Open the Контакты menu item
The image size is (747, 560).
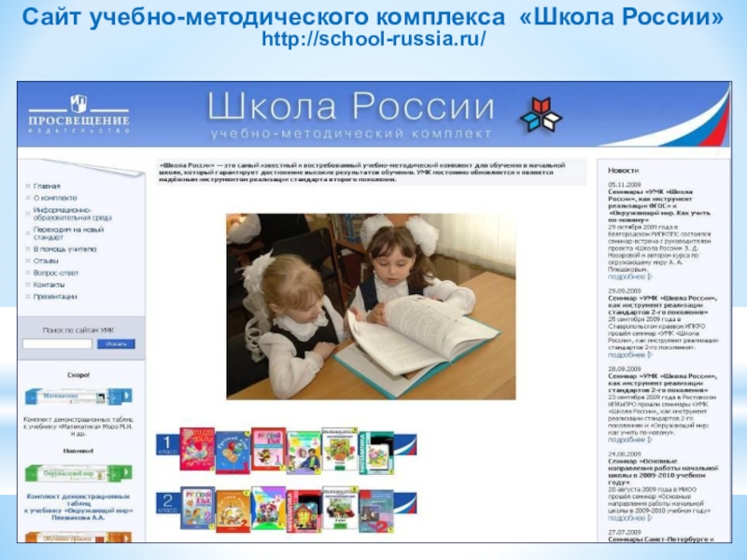pyautogui.click(x=49, y=285)
